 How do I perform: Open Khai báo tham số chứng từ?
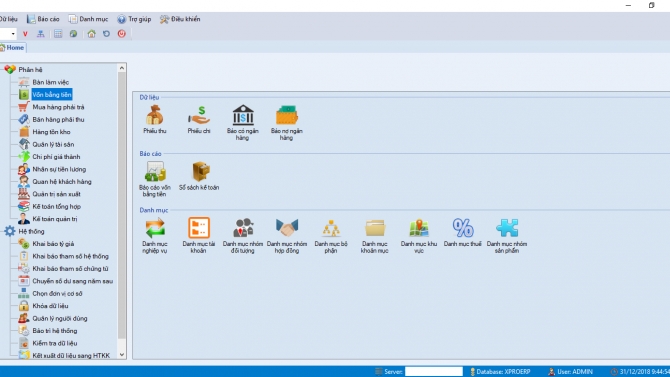(70, 268)
